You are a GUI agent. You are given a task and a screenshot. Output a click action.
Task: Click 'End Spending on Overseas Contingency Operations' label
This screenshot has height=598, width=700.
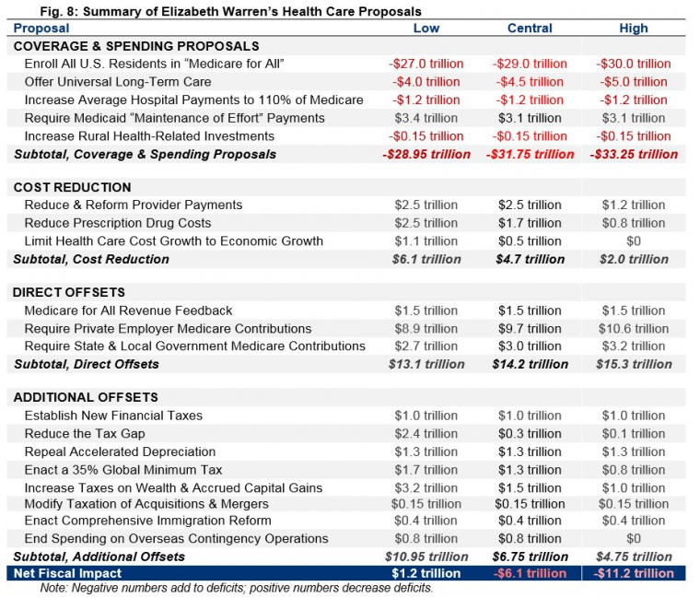pos(176,538)
